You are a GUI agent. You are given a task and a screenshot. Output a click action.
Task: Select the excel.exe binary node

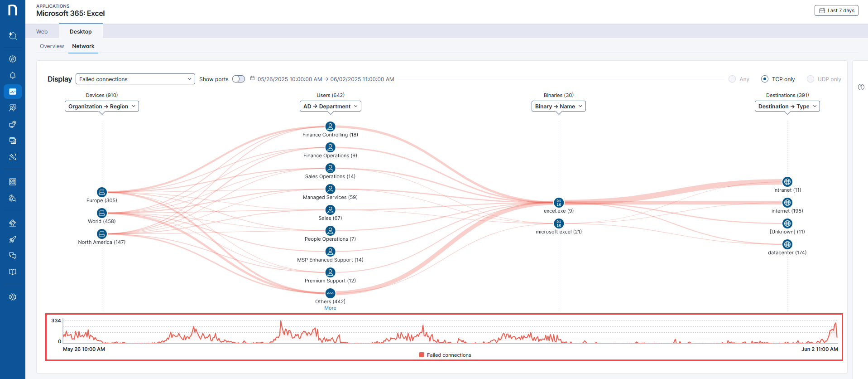(559, 203)
